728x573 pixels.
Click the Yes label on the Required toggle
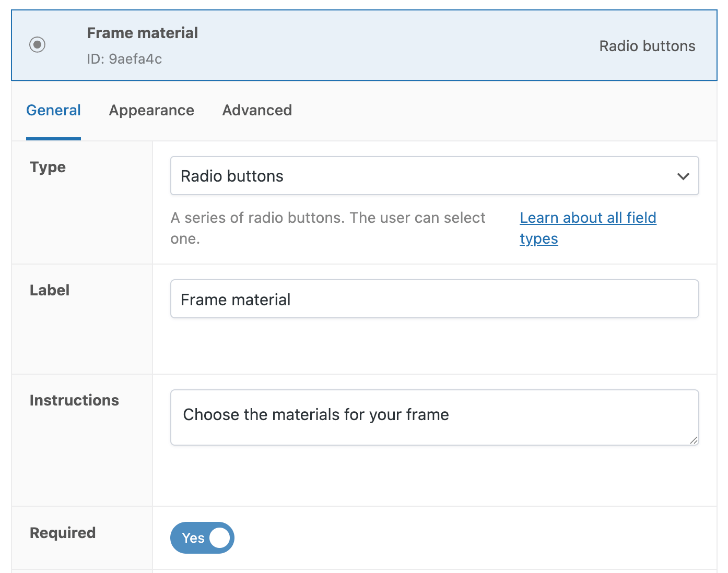click(193, 538)
